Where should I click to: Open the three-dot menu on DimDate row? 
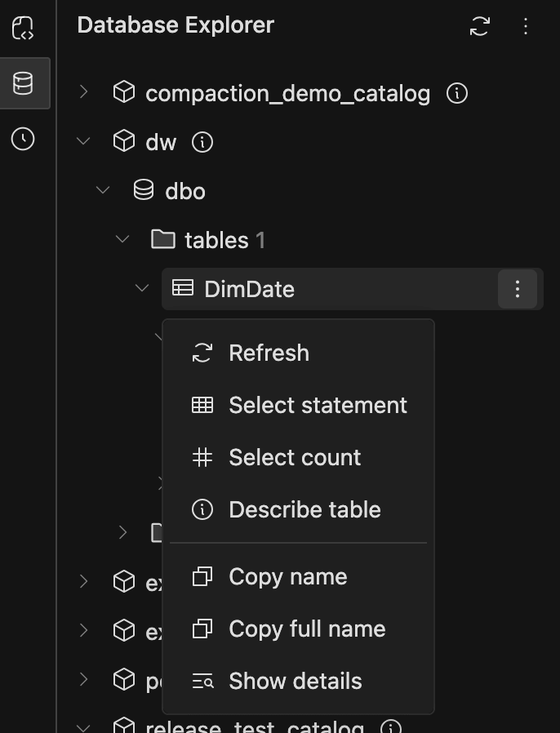tap(518, 288)
